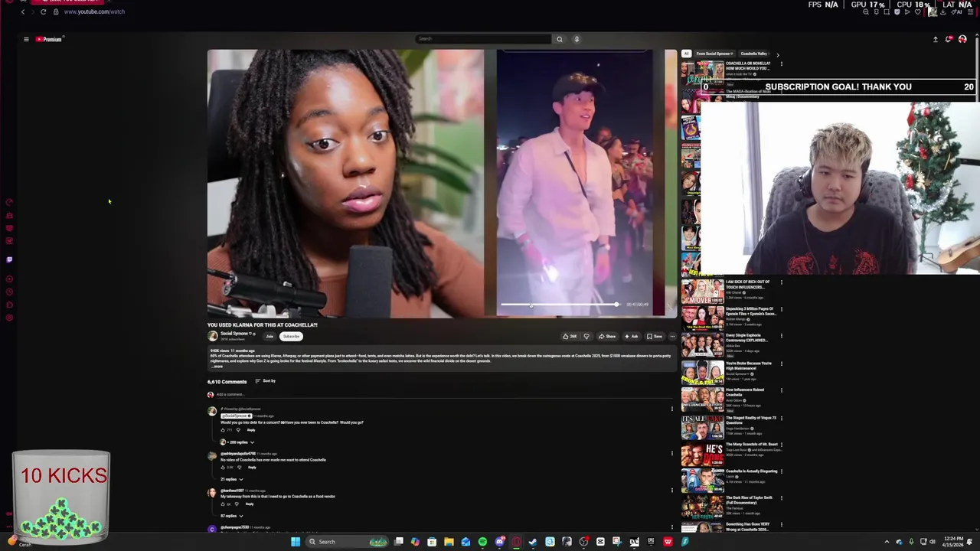Share the video

[607, 336]
